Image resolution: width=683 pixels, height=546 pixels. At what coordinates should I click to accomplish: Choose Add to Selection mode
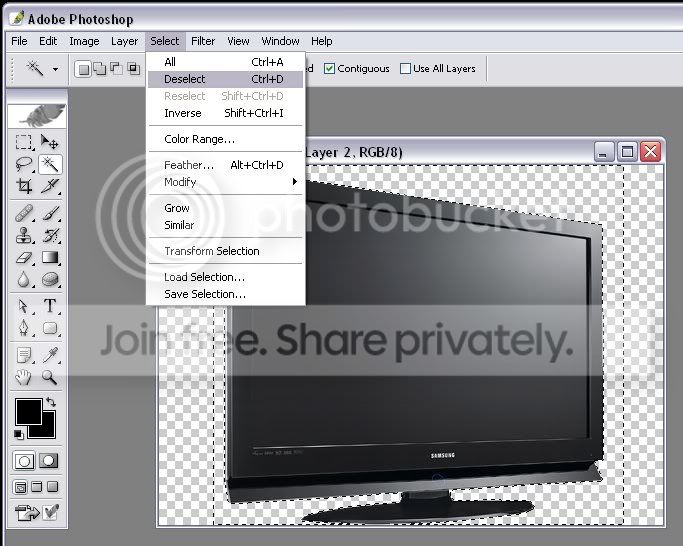point(100,69)
